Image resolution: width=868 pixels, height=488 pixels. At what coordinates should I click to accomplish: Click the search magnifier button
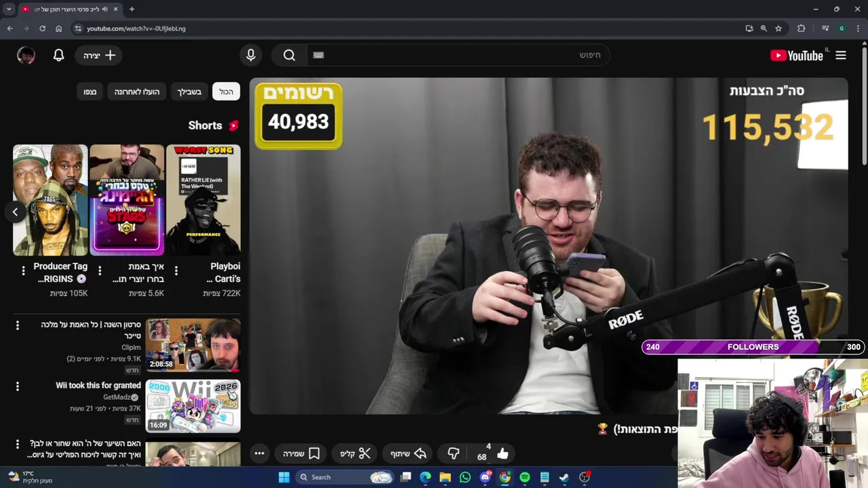tap(290, 56)
